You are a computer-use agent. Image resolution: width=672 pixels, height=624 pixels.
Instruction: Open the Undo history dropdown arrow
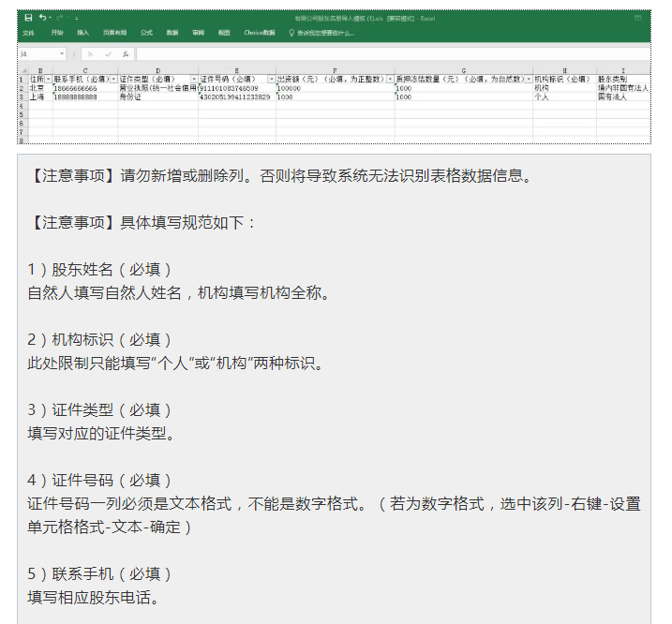coord(51,18)
